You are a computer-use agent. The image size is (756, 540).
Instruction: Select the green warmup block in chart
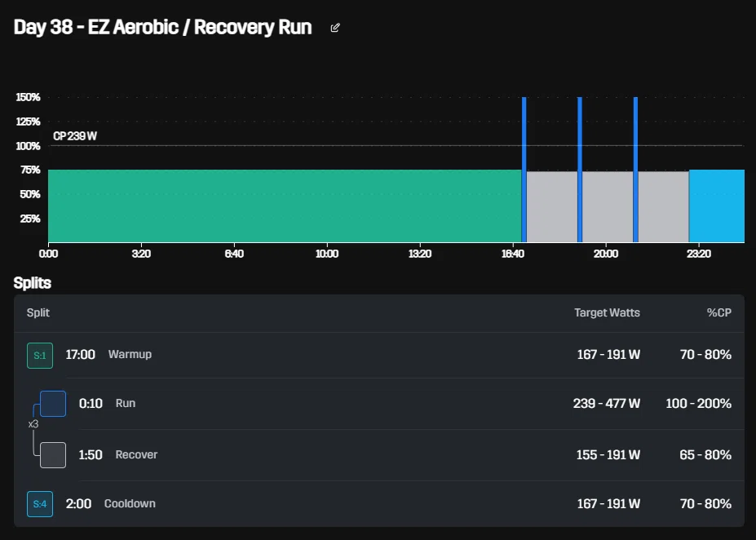[x=285, y=206]
